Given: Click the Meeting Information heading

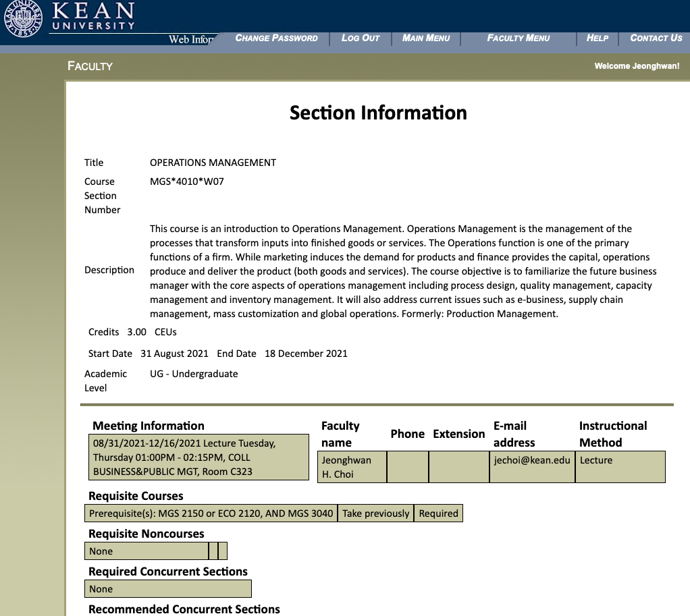Looking at the screenshot, I should [149, 426].
